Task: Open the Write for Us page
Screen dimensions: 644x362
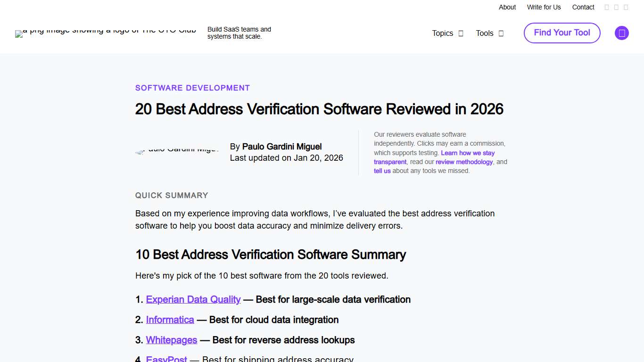Action: (x=544, y=7)
